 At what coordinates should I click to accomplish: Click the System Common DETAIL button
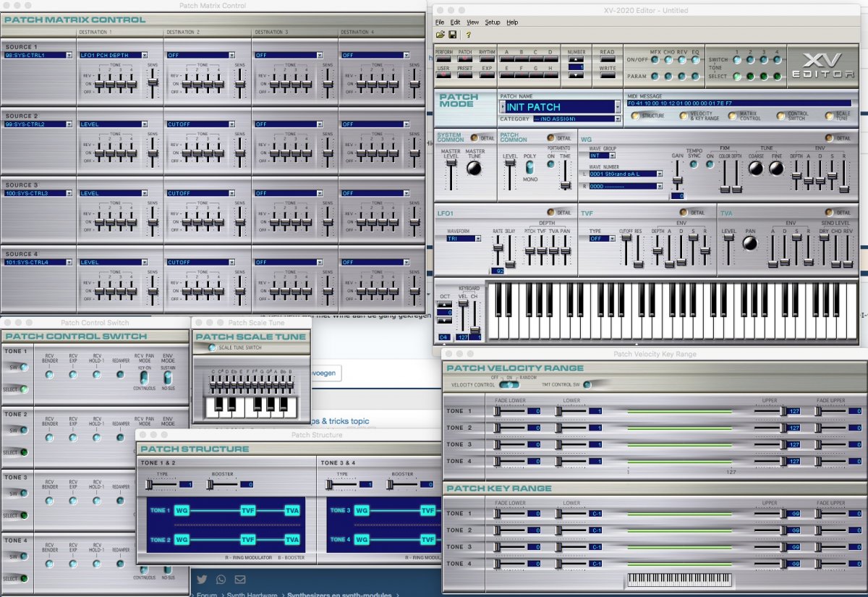[x=475, y=137]
